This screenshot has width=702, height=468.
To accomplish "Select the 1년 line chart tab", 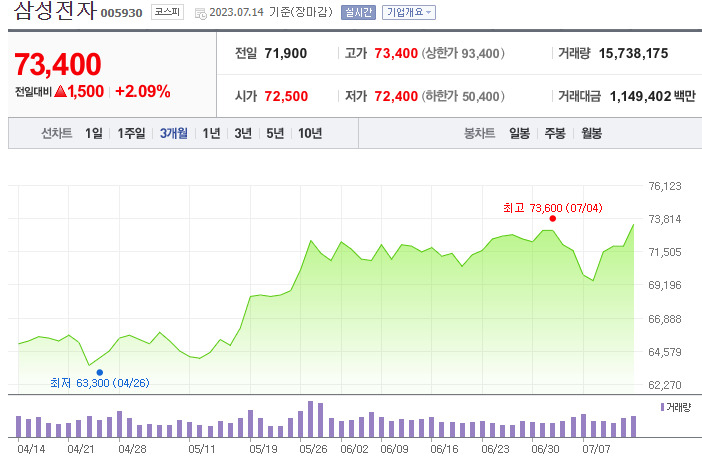I will click(211, 133).
